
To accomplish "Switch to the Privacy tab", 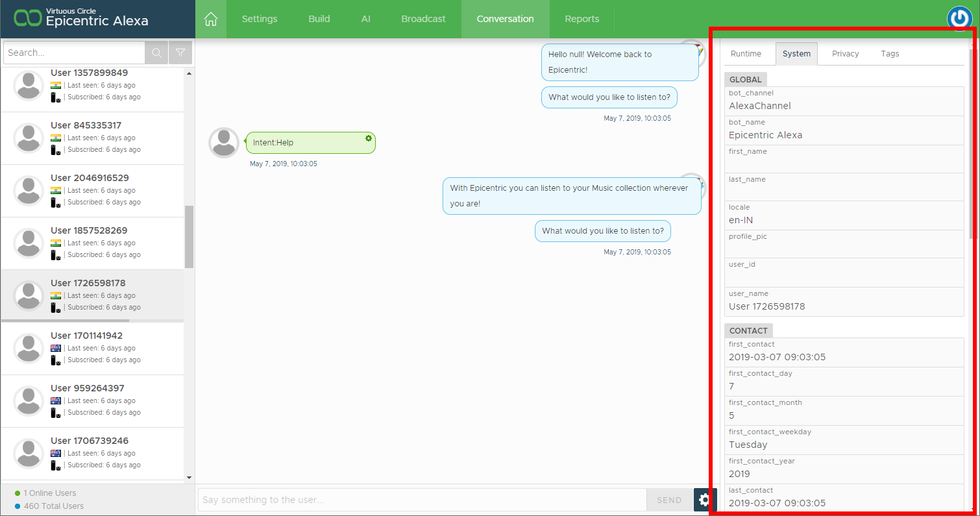I will [845, 54].
